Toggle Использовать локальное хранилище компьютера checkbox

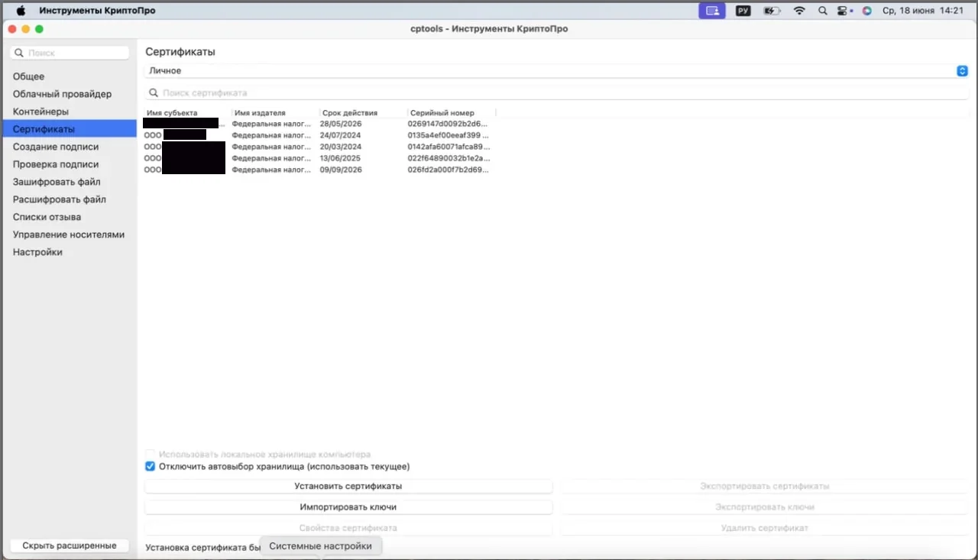151,454
